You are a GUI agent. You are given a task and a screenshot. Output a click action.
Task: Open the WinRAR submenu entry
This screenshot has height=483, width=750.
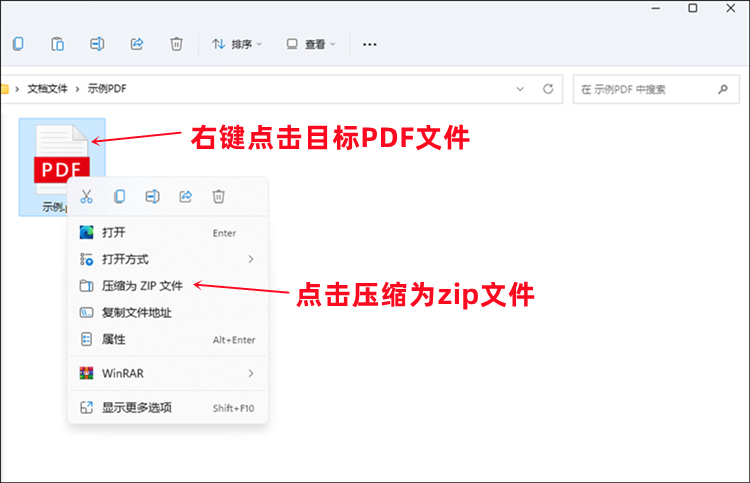click(x=168, y=373)
